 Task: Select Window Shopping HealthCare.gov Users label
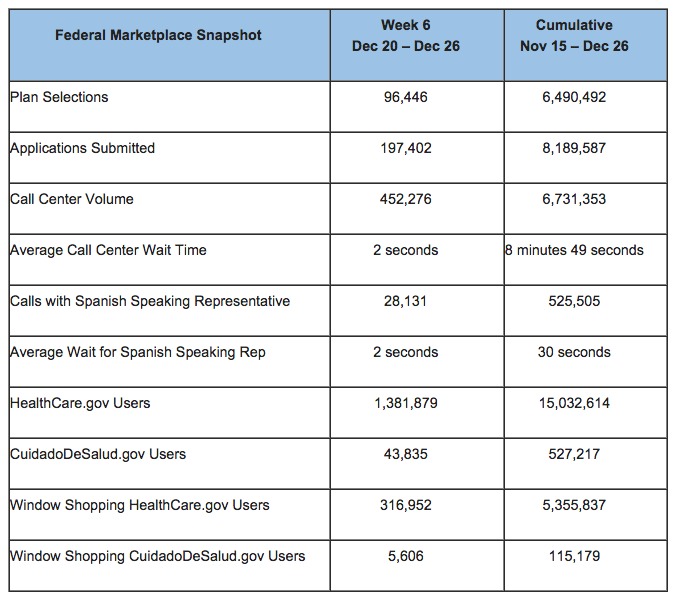139,505
